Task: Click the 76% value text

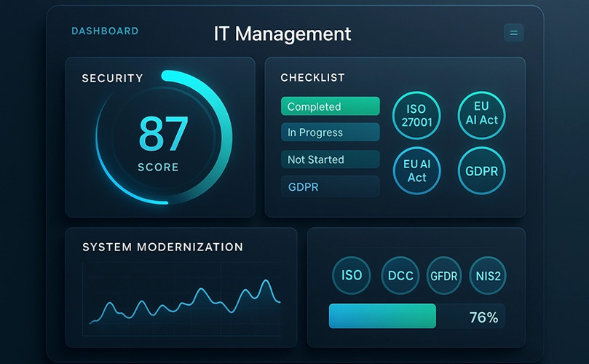Action: pos(484,318)
